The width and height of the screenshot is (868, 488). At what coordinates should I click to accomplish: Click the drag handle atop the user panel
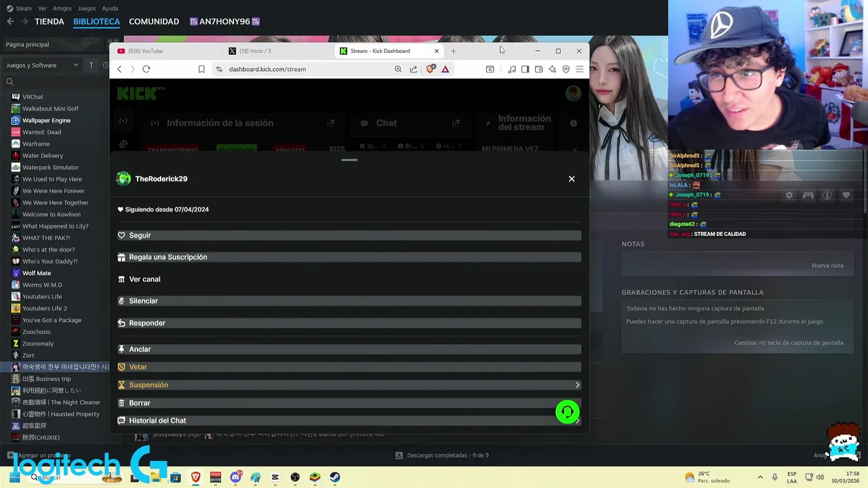pos(349,160)
